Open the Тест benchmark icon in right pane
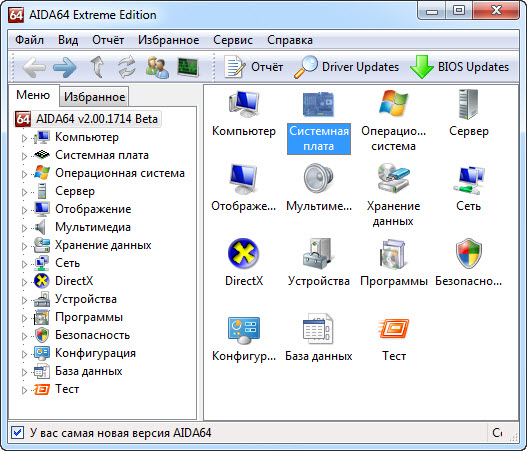Screen dimensions: 527x451 (394, 329)
